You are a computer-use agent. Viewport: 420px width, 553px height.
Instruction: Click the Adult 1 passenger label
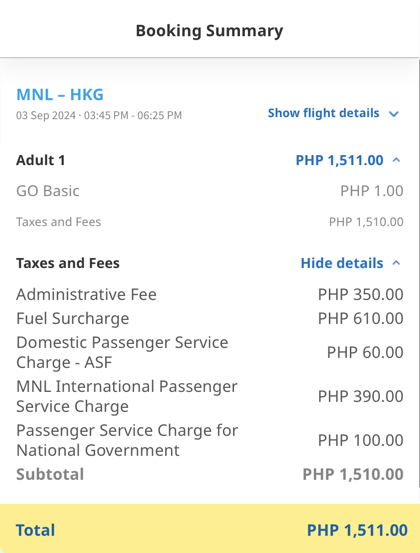point(41,160)
